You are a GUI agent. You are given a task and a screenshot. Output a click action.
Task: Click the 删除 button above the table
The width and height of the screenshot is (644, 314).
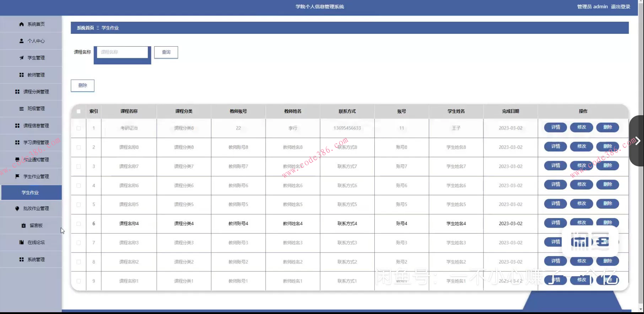[82, 85]
